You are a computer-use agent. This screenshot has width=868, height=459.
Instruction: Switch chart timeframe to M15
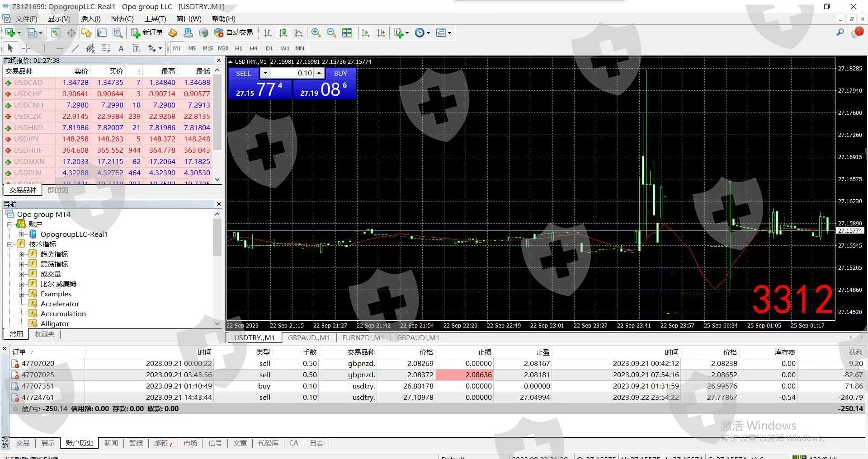208,48
